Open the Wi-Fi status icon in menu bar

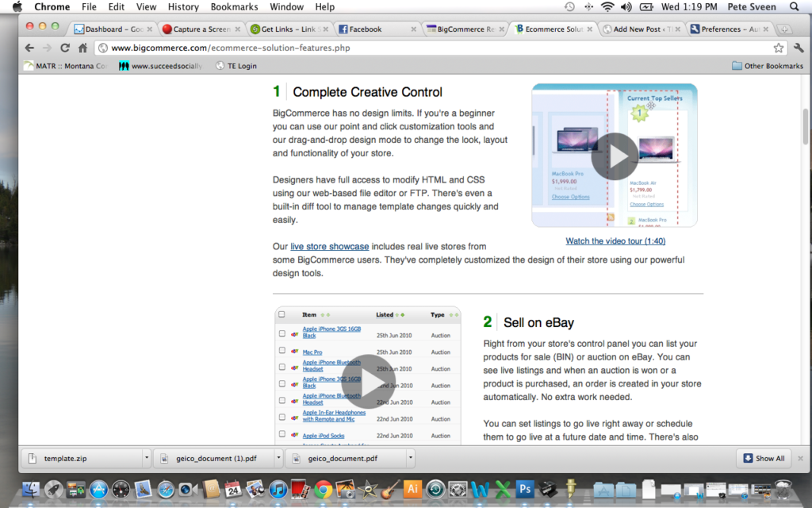pyautogui.click(x=607, y=6)
